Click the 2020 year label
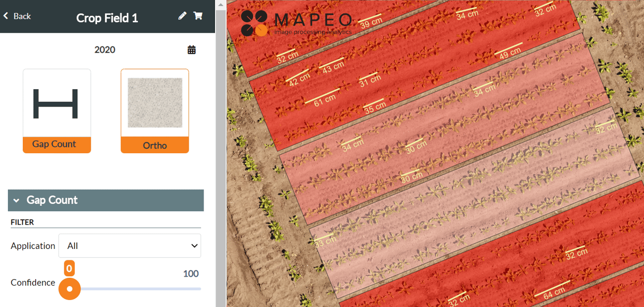The image size is (644, 307). 105,50
